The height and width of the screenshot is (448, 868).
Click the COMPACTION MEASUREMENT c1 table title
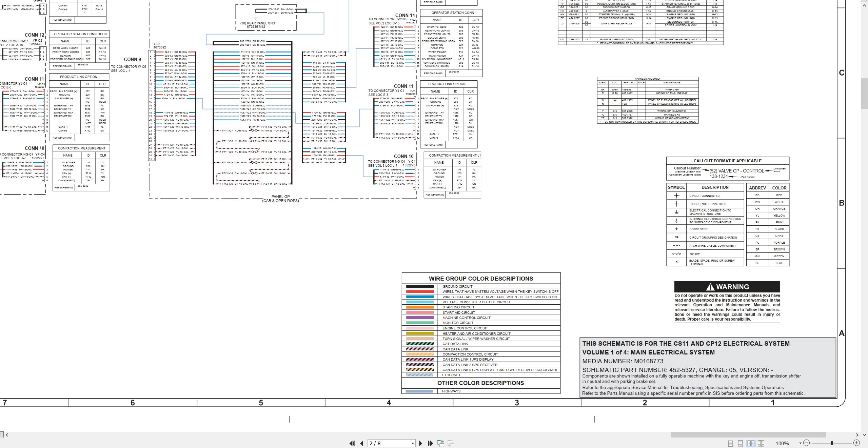(455, 156)
